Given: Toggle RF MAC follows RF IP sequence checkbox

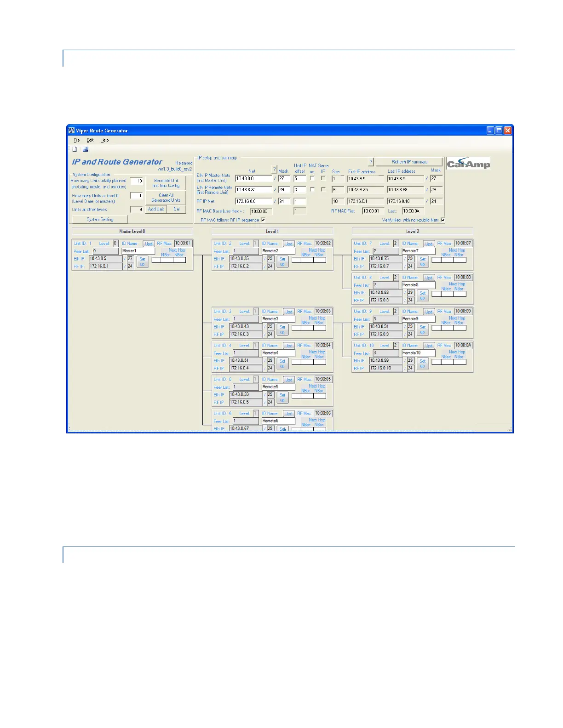Looking at the screenshot, I should 263,220.
